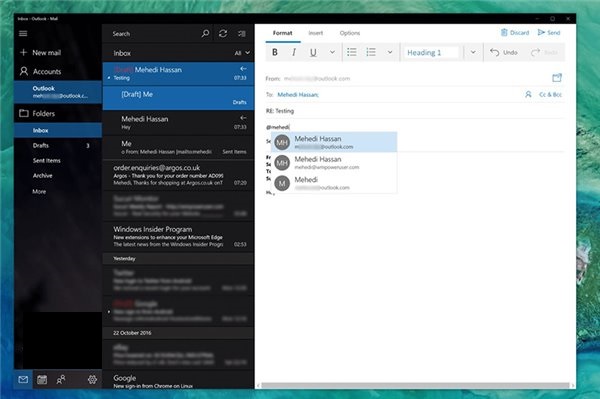Choose Mehedi Hassan outlook.com suggestion
Viewport: 600px width, 399px height.
[x=334, y=142]
